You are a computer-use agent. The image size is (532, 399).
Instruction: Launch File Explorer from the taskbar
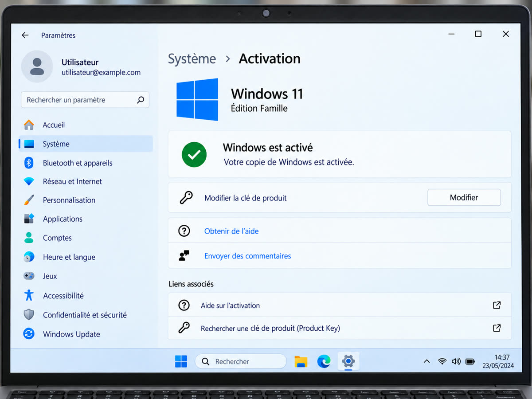(301, 361)
